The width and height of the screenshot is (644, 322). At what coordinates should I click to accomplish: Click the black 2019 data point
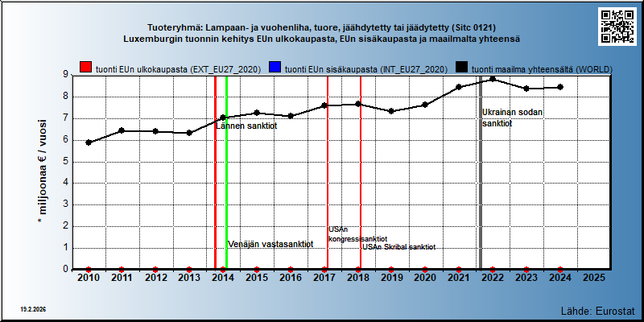point(391,111)
